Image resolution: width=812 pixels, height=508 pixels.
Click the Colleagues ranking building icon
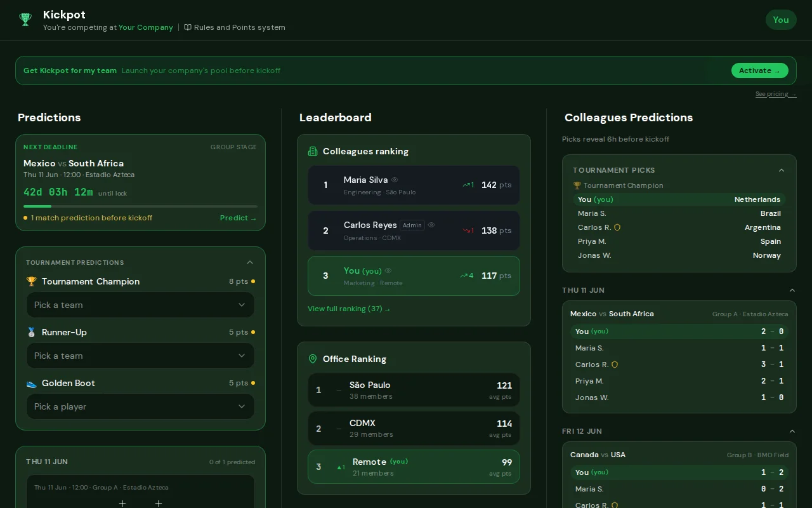coord(313,151)
